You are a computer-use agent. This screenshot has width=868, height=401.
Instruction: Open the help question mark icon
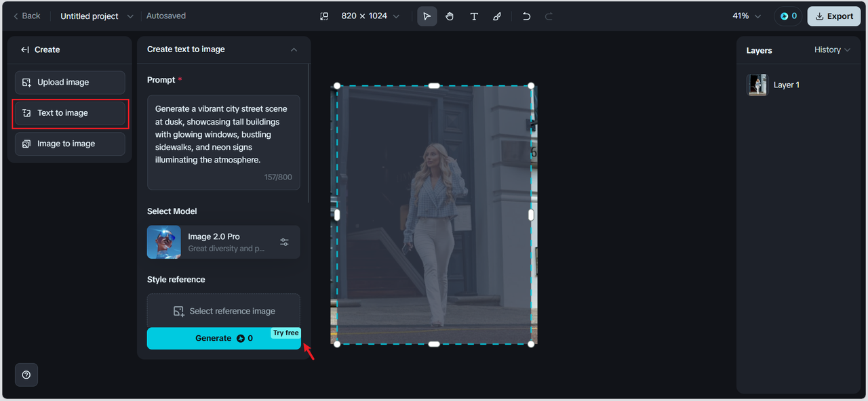(26, 375)
